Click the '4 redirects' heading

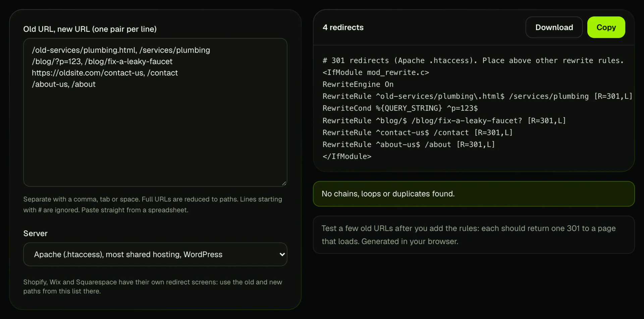pyautogui.click(x=343, y=27)
